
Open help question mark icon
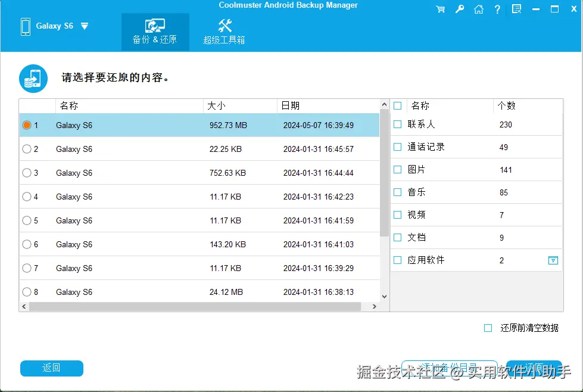tap(497, 10)
